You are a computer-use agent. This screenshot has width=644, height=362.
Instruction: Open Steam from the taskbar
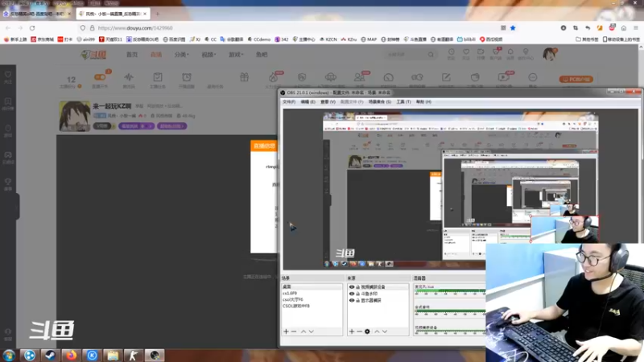tap(51, 355)
